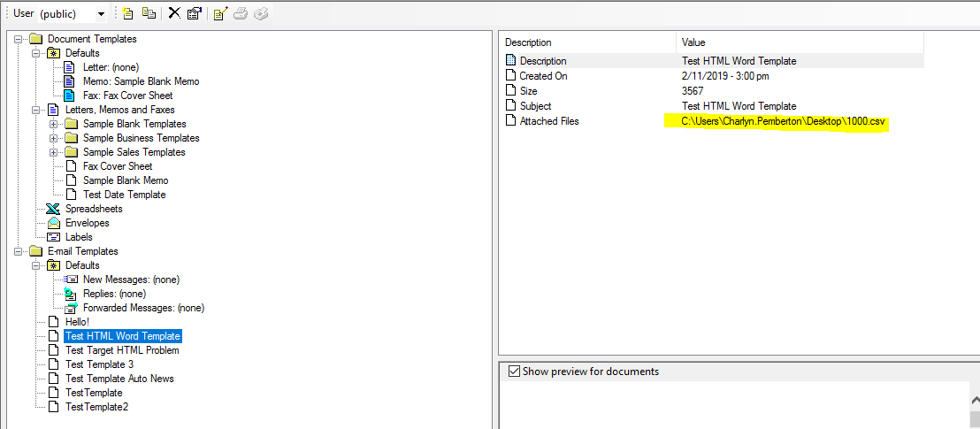Open the User (public) dropdown
Screen dimensions: 980x429
click(101, 14)
